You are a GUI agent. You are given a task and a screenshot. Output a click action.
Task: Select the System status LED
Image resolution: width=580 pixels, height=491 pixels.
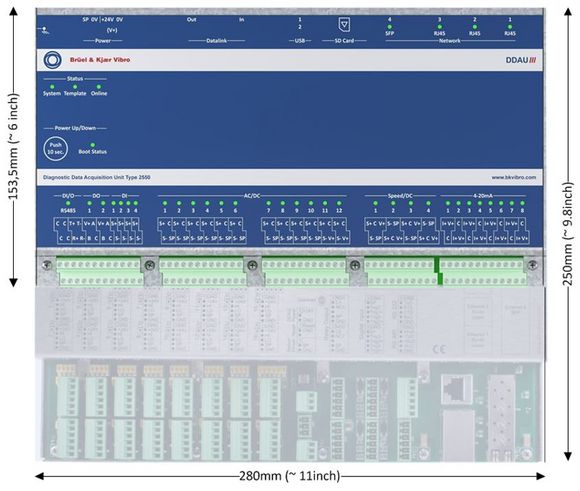52,87
